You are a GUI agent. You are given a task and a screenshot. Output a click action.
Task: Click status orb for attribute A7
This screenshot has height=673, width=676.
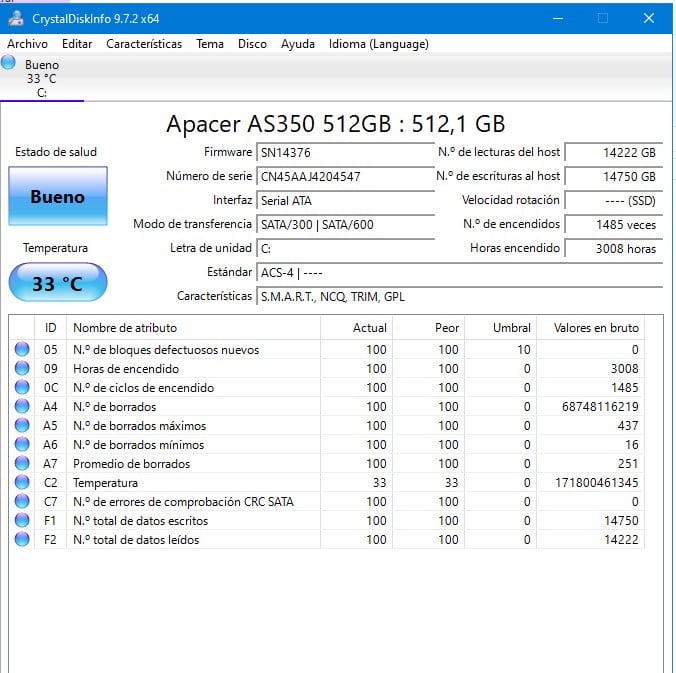click(22, 463)
